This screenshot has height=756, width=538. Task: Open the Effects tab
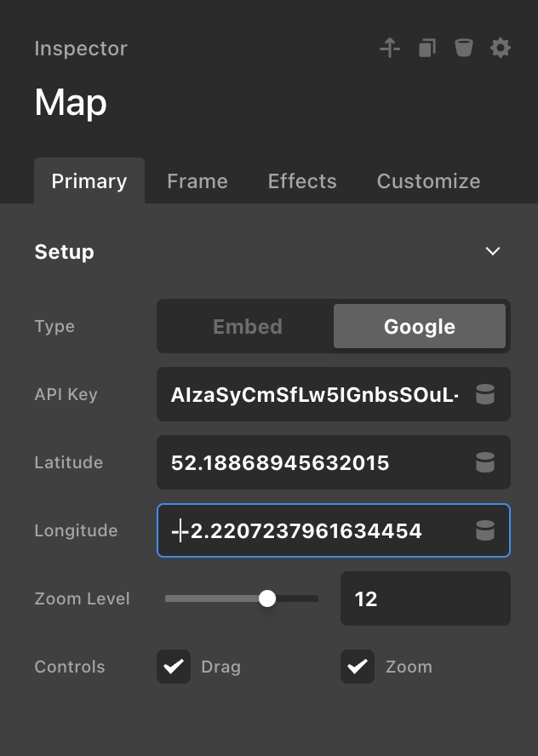[302, 181]
